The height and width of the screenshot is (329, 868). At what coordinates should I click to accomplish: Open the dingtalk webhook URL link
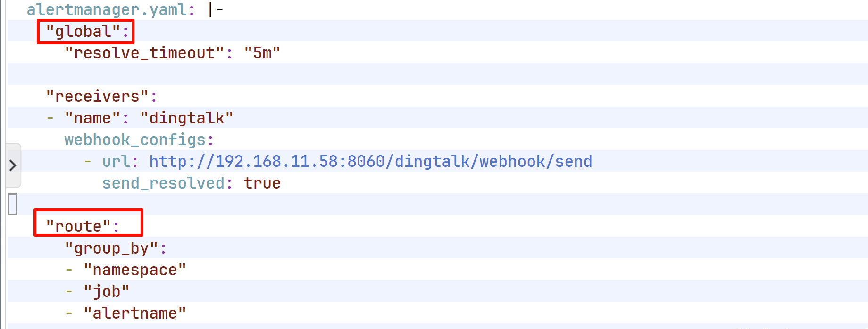click(370, 162)
